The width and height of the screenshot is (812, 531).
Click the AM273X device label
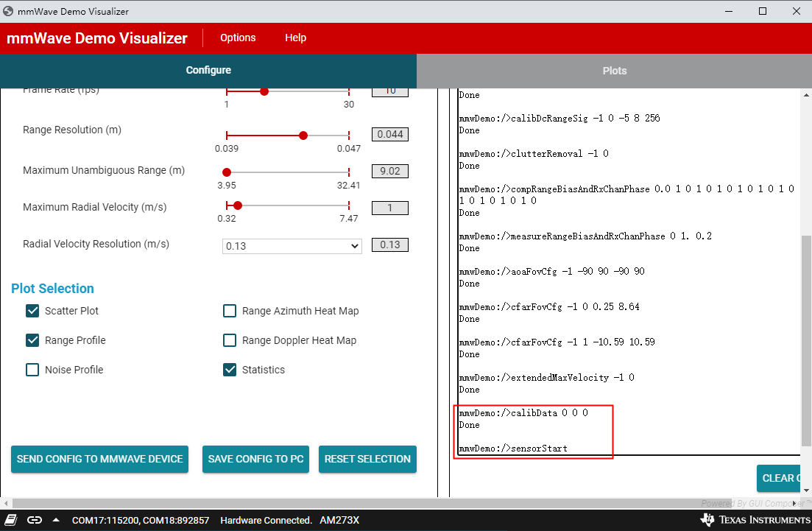point(339,520)
